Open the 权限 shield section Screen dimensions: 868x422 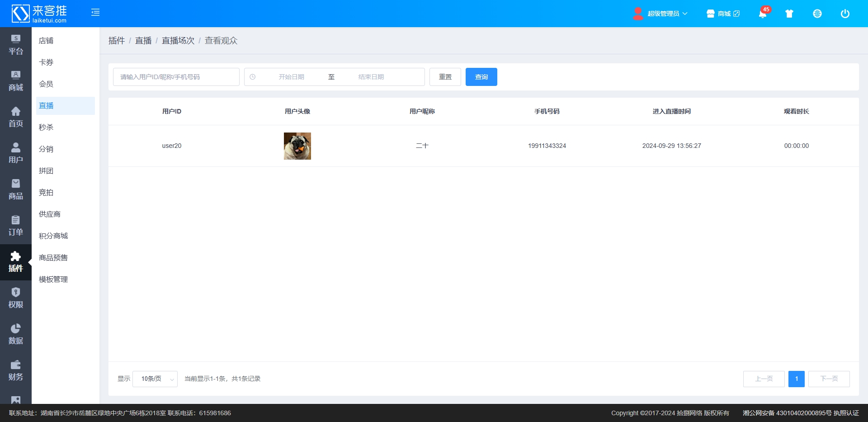[x=16, y=298]
